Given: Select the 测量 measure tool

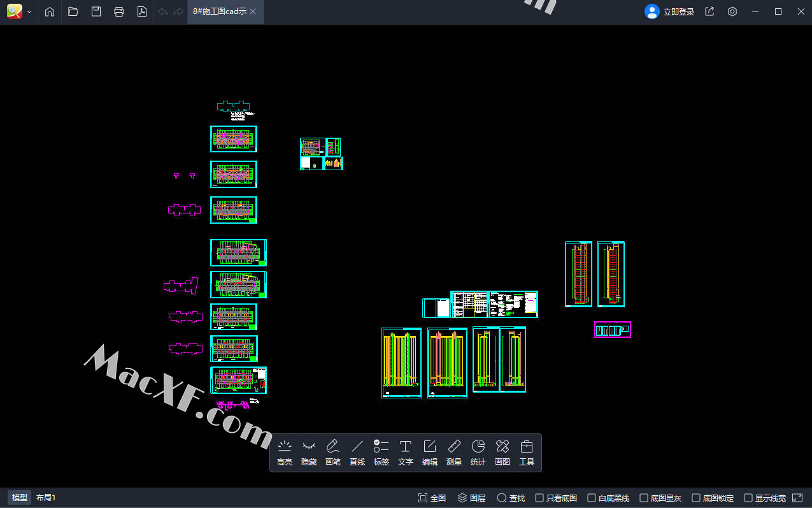Looking at the screenshot, I should click(453, 453).
